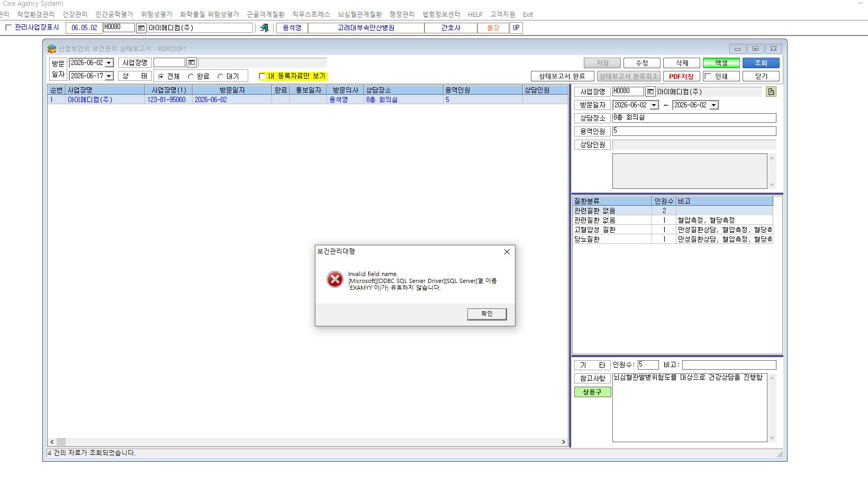Expand the 2026-06-17 end date dropdown

109,76
